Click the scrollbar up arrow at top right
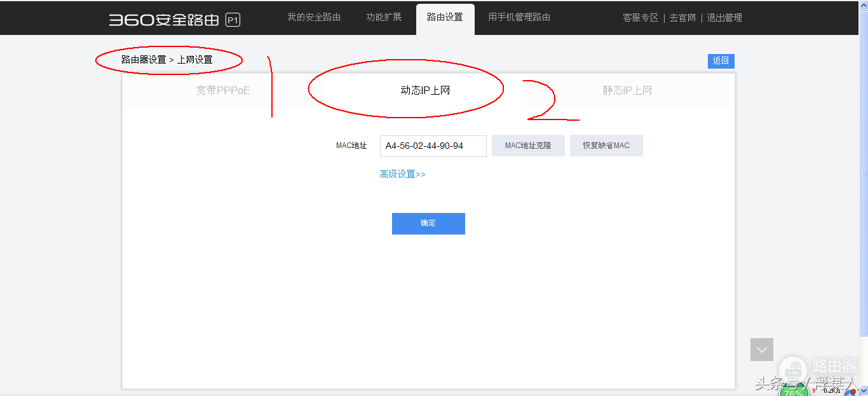The width and height of the screenshot is (868, 396). 863,5
